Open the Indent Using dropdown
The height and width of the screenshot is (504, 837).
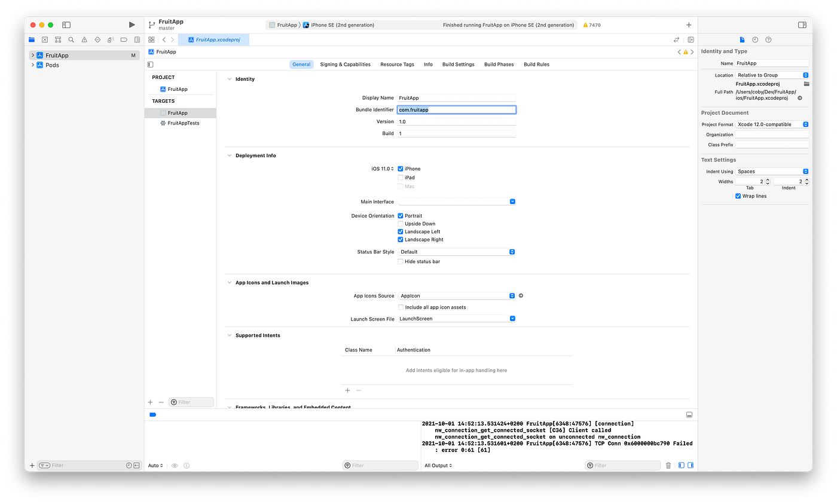point(772,172)
